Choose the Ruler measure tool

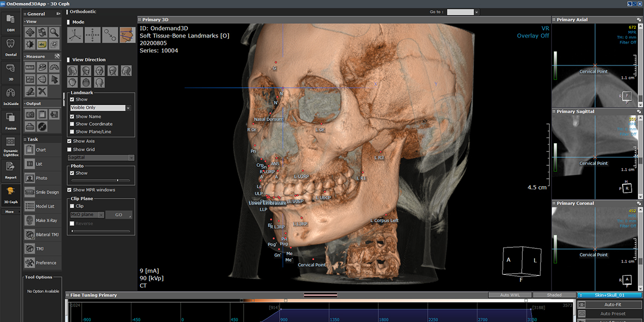[x=30, y=67]
